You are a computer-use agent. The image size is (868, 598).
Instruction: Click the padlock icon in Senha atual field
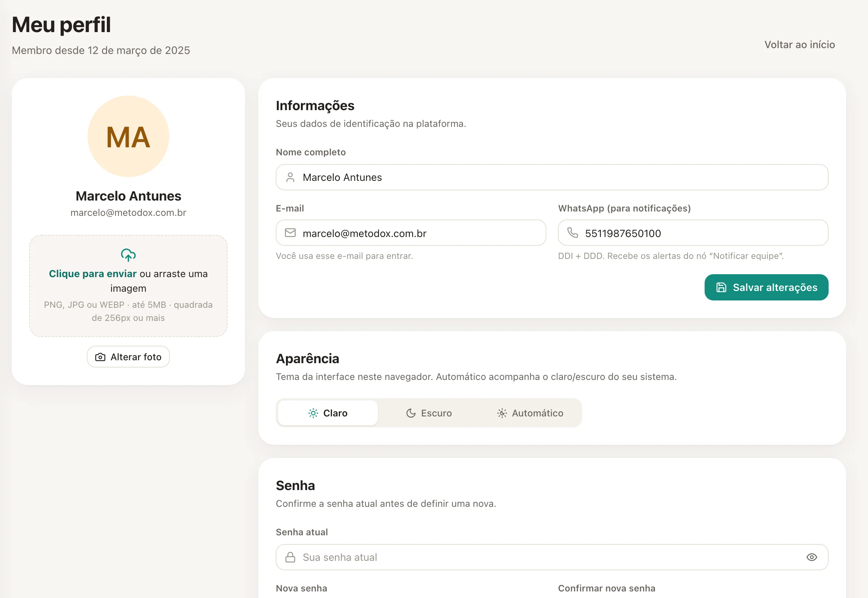tap(290, 557)
